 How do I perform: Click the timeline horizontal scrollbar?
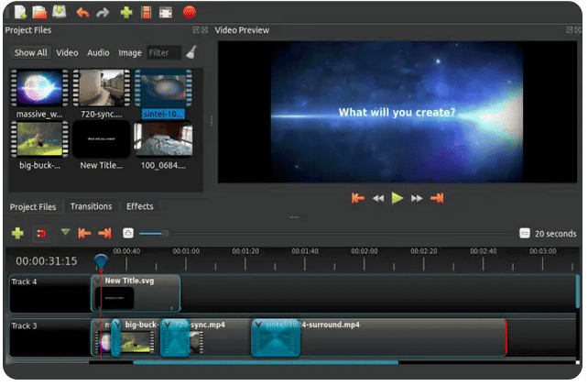coord(266,362)
